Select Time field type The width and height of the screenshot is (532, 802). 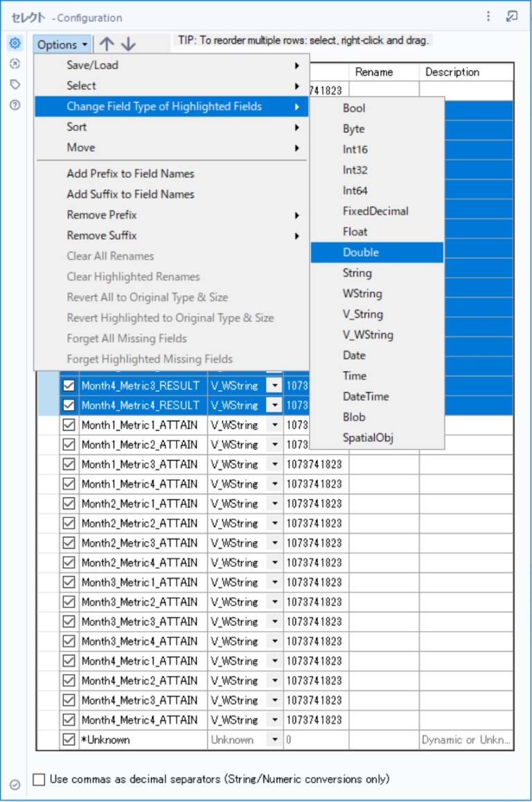(377, 376)
